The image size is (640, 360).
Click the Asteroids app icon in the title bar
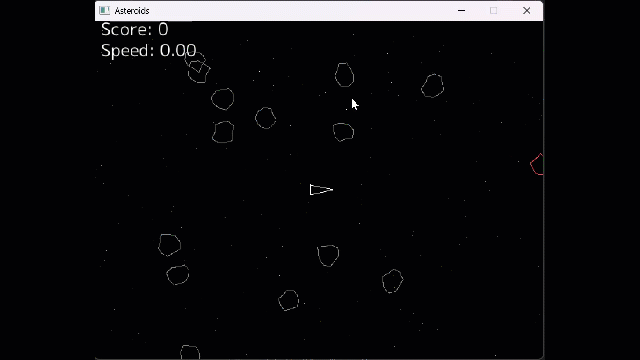(105, 10)
